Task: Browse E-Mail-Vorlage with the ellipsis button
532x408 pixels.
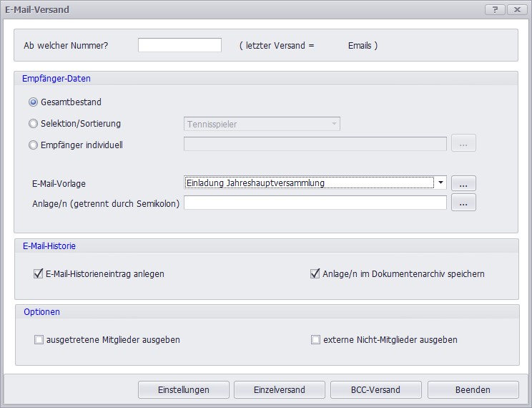Action: [463, 183]
